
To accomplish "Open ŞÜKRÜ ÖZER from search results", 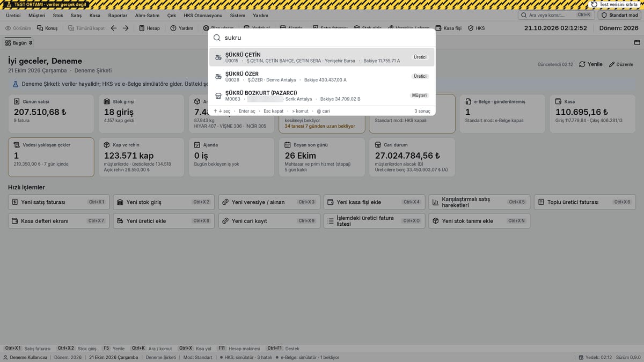I will pos(321,77).
